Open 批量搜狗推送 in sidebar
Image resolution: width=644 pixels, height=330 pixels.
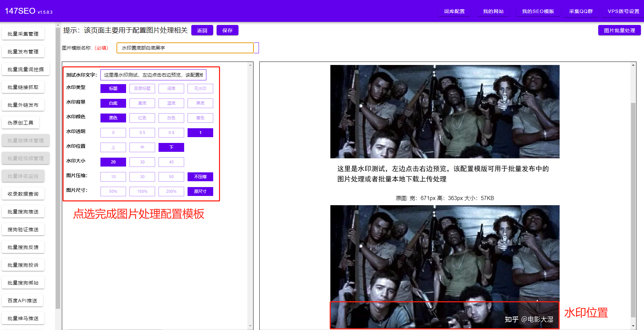(23, 212)
